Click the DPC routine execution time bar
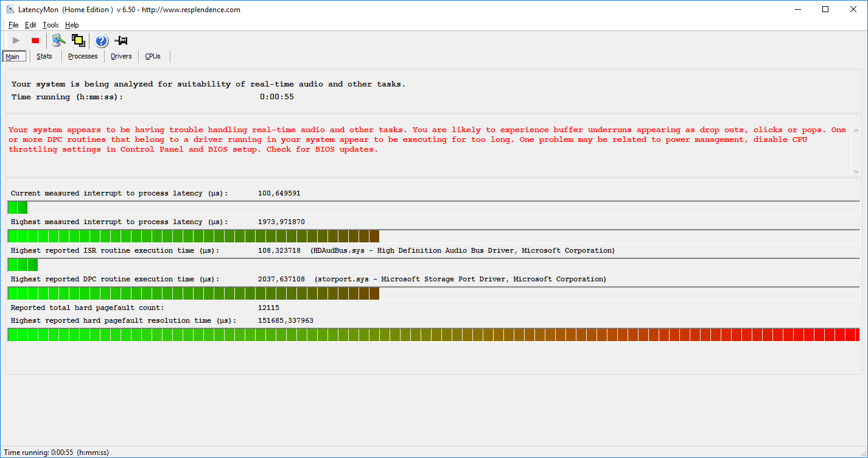868x458 pixels. 433,294
